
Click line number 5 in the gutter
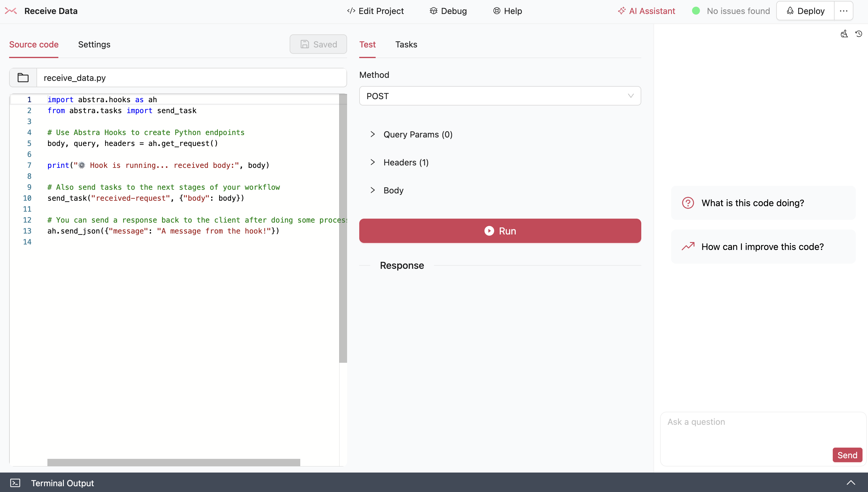[x=29, y=143]
